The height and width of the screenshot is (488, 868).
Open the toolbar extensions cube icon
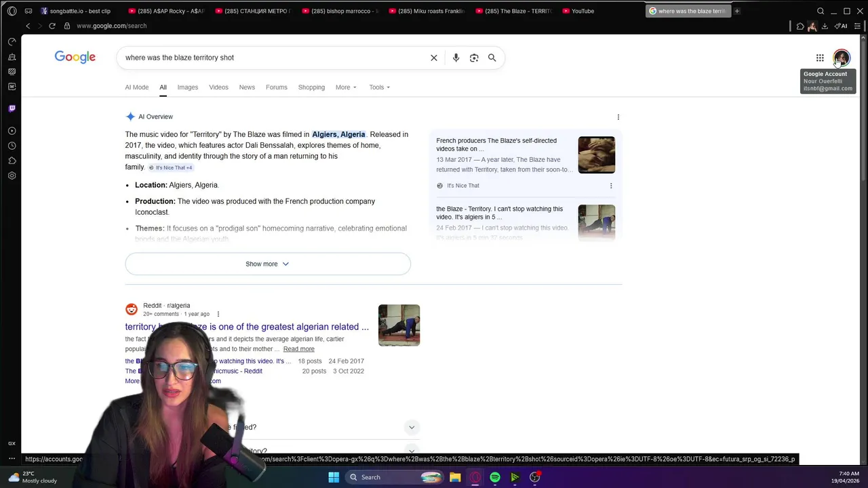click(800, 26)
